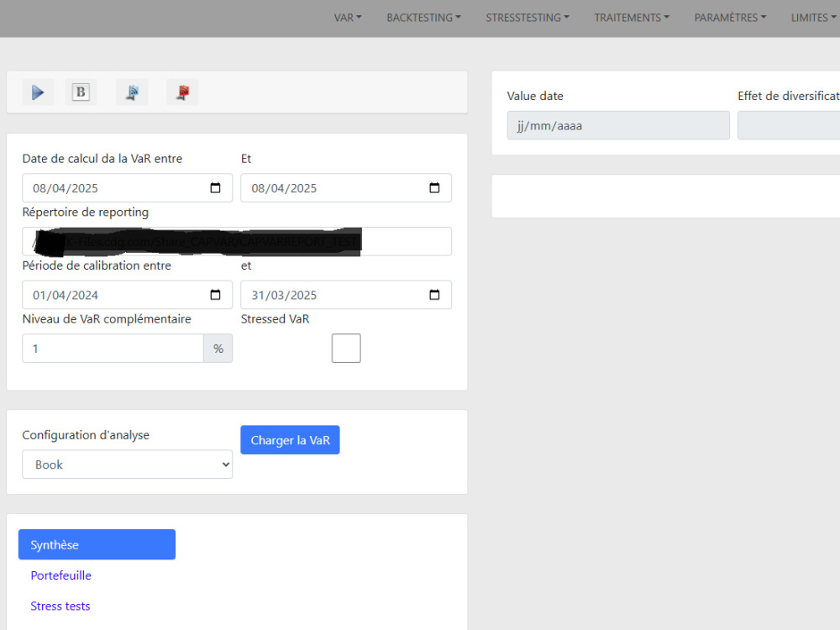The width and height of the screenshot is (840, 630).
Task: Click the Stressed VaR label
Action: tap(276, 319)
